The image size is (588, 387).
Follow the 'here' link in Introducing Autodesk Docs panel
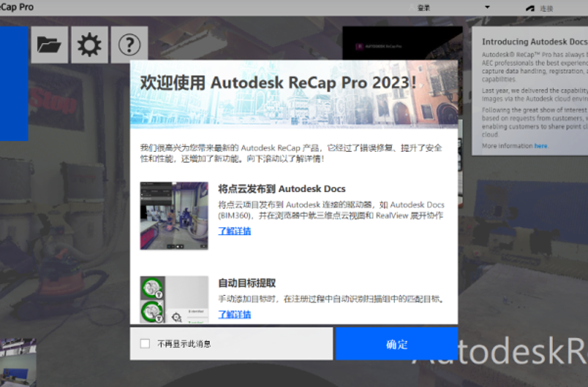click(541, 146)
